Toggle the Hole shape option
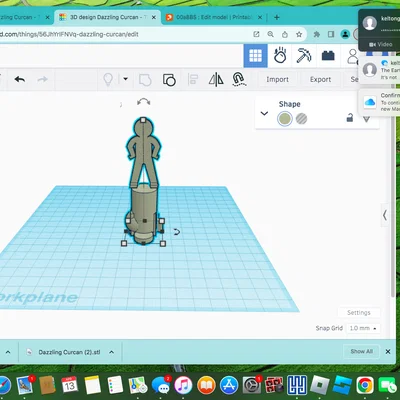 pyautogui.click(x=301, y=119)
